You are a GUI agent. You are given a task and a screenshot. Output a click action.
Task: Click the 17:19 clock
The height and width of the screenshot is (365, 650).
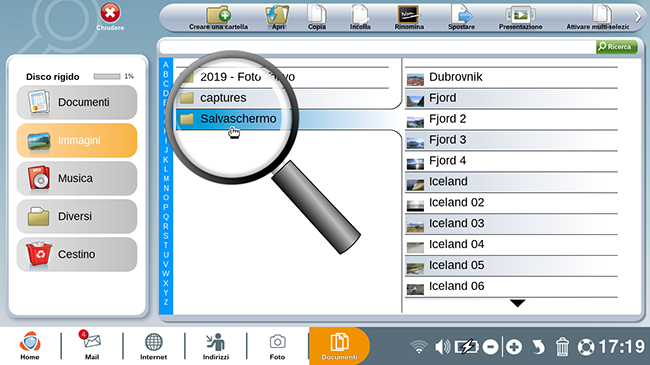pyautogui.click(x=621, y=347)
